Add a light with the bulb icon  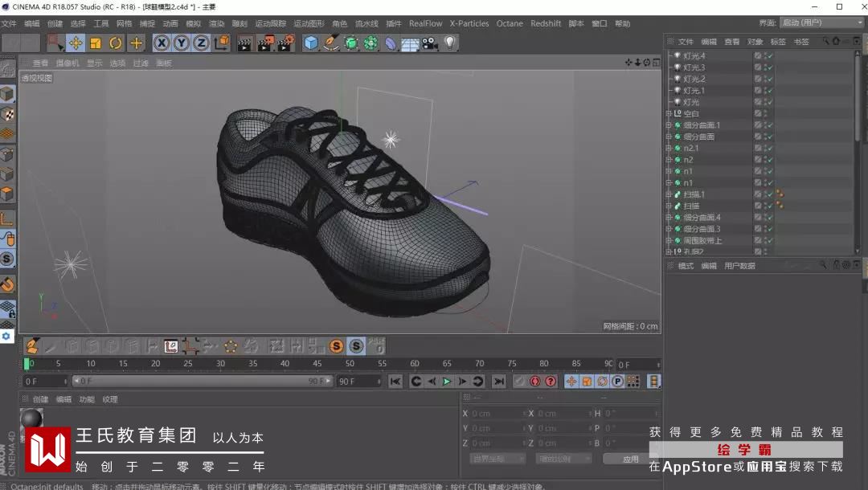450,43
